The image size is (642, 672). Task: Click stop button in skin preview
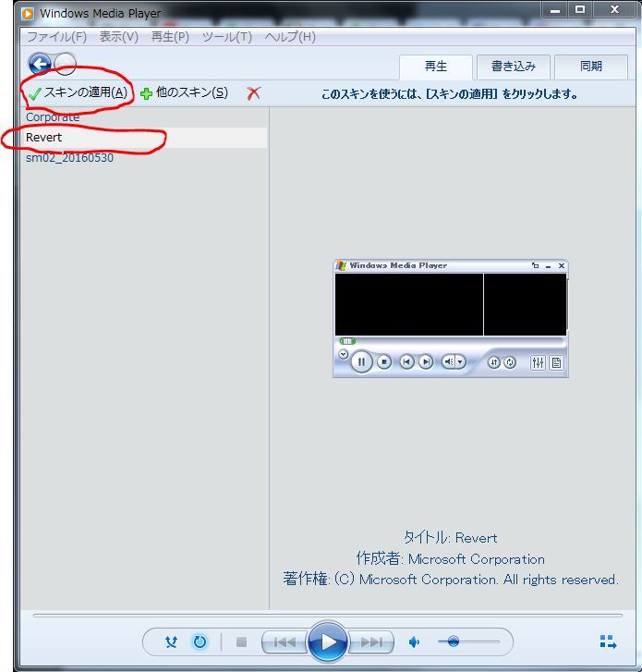tap(384, 362)
